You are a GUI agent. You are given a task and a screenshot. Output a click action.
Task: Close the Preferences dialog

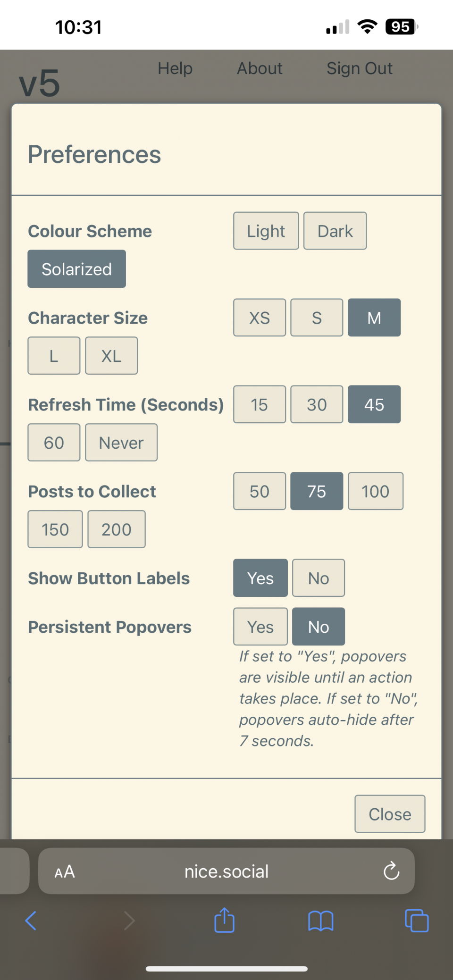(390, 814)
